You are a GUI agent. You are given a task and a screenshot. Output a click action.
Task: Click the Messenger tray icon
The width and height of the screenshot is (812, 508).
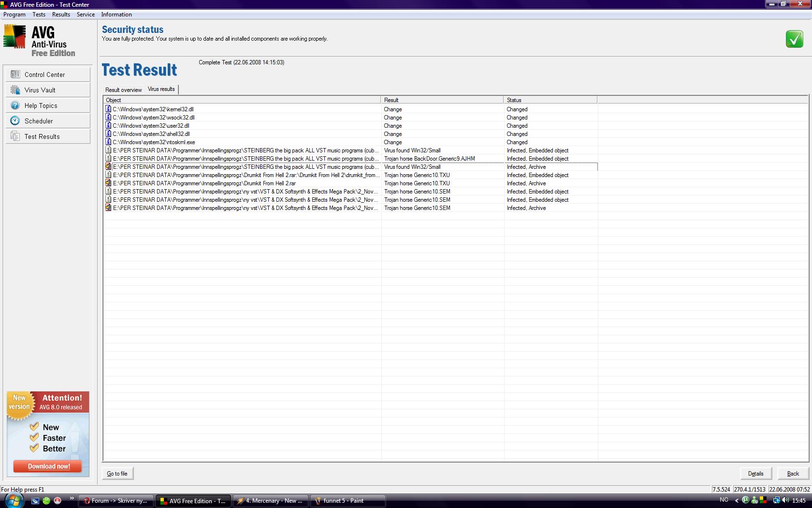pyautogui.click(x=754, y=500)
